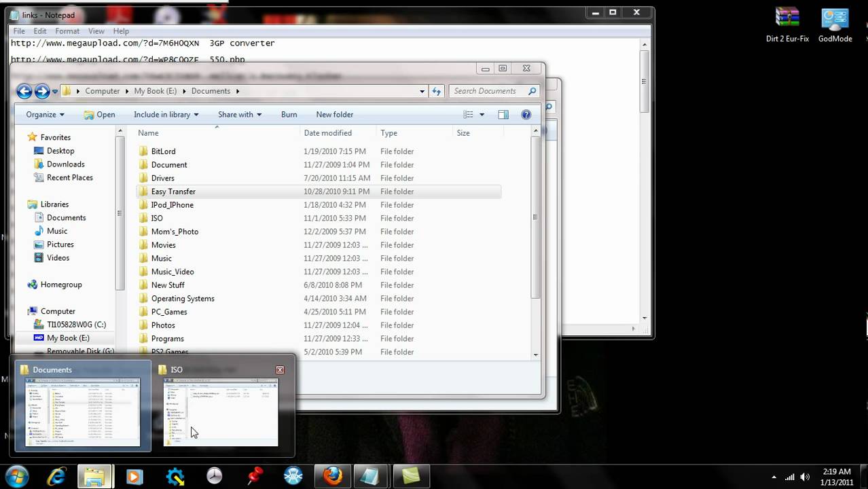Select the New Stuff folder
Image resolution: width=868 pixels, height=489 pixels.
[x=168, y=285]
